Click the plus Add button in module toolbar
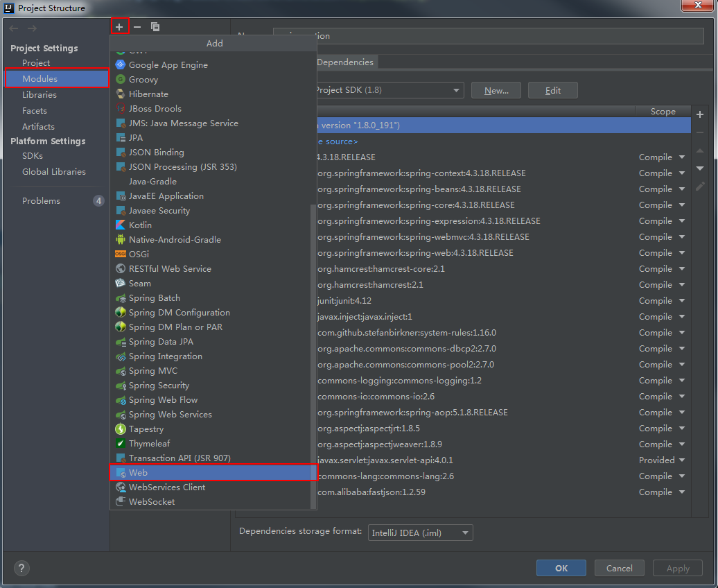Viewport: 718px width, 588px height. coord(119,27)
